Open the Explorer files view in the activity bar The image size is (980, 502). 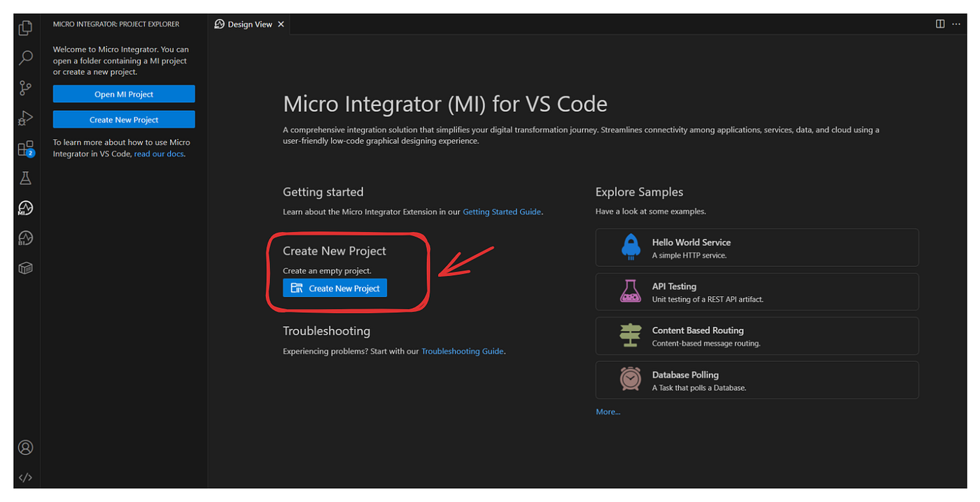(25, 28)
